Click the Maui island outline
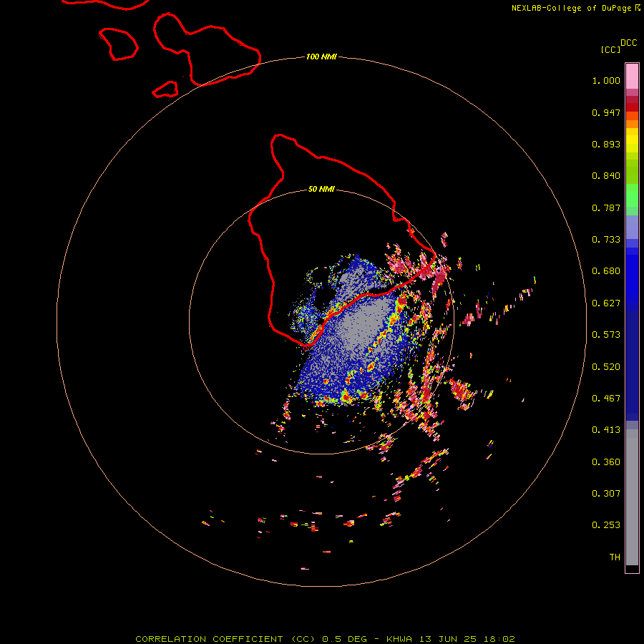The image size is (644, 644). coord(207,49)
